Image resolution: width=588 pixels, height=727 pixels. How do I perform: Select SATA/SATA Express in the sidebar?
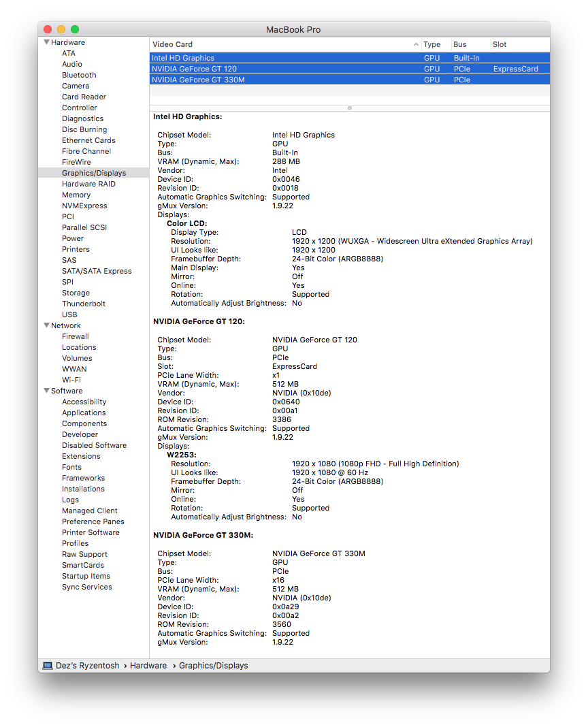click(x=97, y=271)
